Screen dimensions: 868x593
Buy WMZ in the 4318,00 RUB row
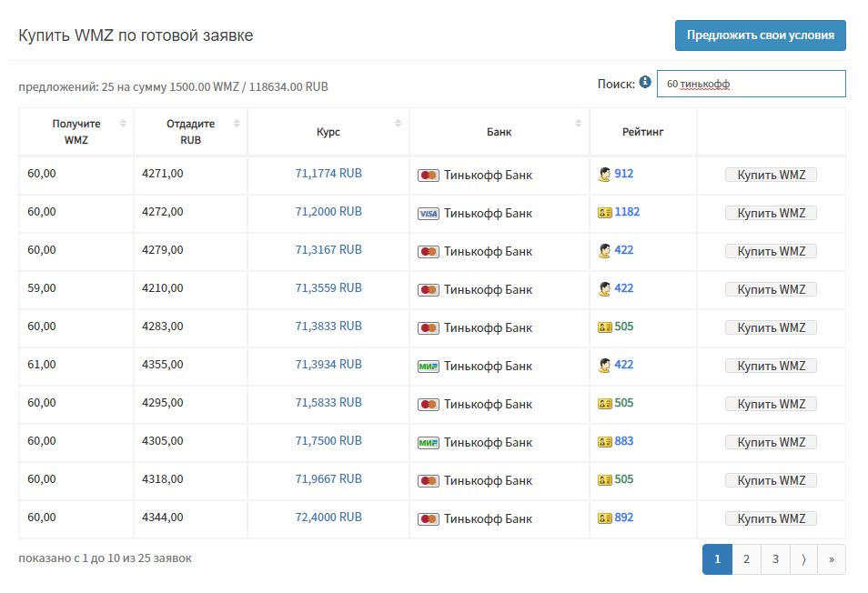pyautogui.click(x=771, y=480)
